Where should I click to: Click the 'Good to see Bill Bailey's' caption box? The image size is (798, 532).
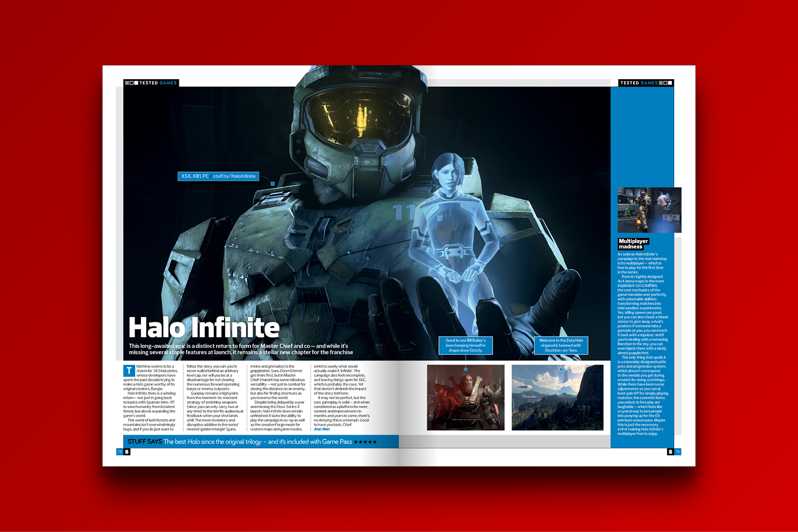[465, 345]
